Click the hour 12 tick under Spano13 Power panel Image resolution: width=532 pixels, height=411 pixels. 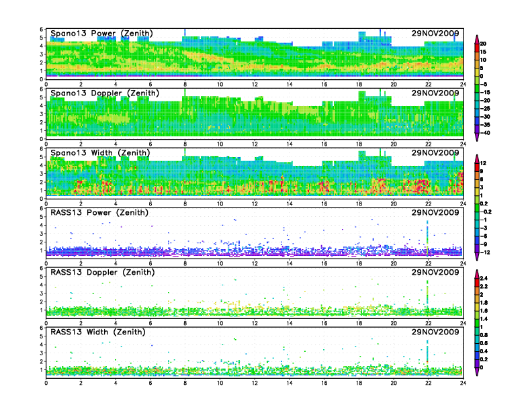255,85
